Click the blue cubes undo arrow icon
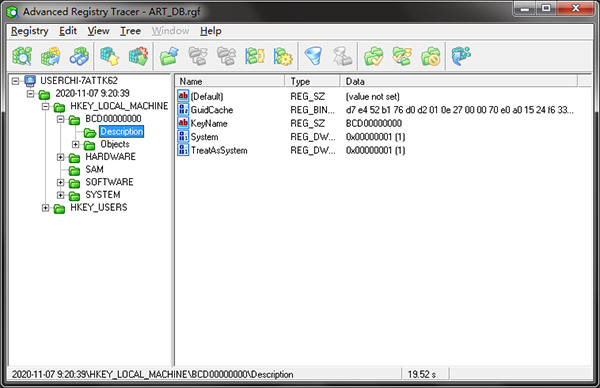This screenshot has width=600, height=388. point(461,56)
